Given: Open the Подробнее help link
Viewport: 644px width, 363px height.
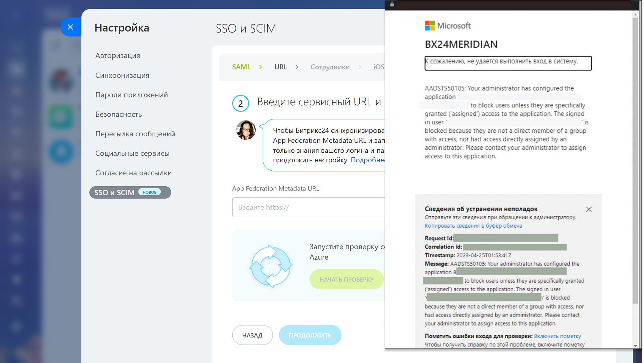Looking at the screenshot, I should [x=368, y=160].
